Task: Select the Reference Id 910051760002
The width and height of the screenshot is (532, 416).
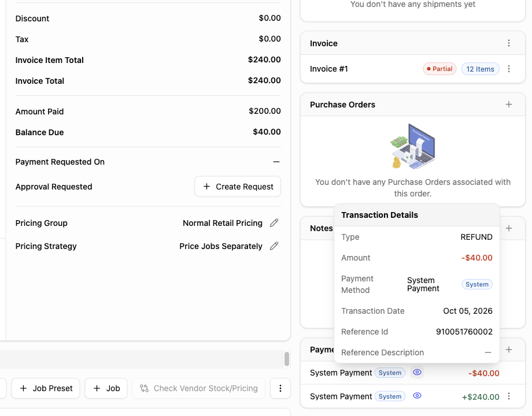Action: pos(464,332)
